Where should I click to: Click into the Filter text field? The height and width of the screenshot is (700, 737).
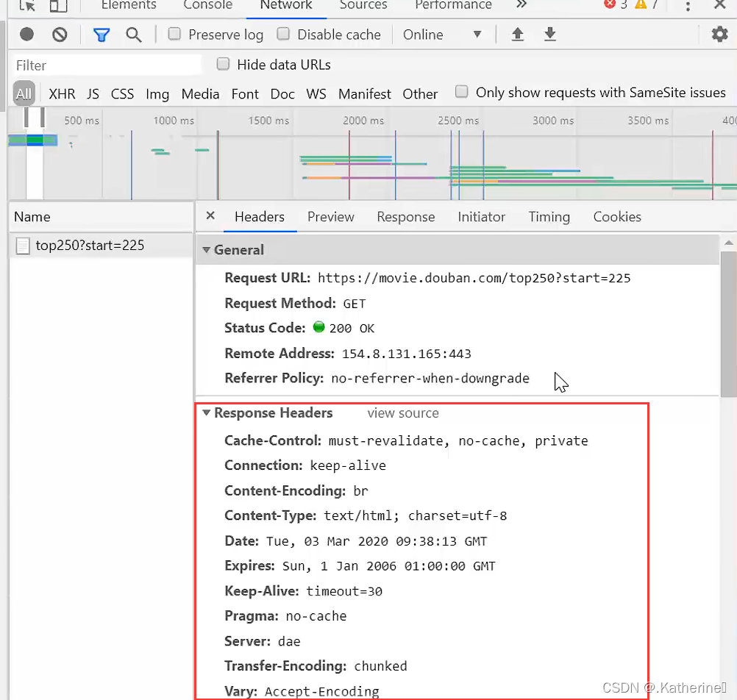[106, 65]
